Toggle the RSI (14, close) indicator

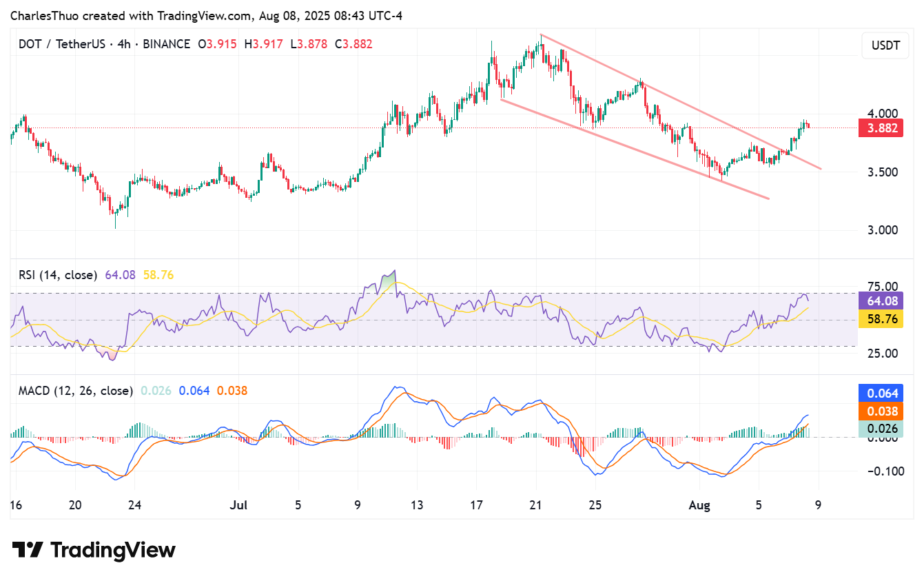(58, 274)
